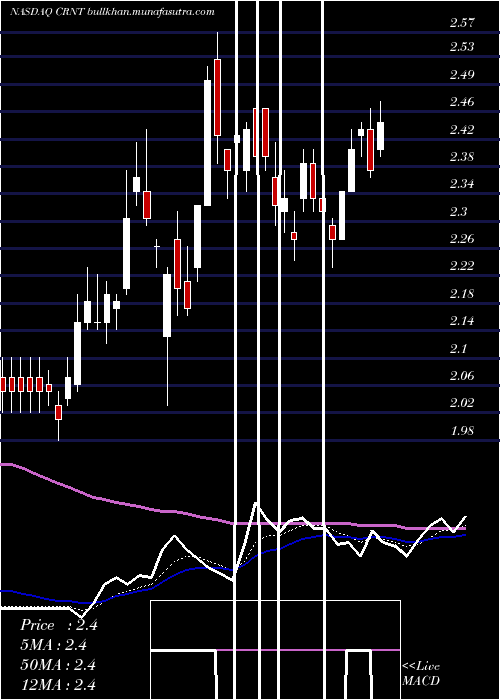Click the <<Live MACD label
Viewport: 500px width, 700px height.
[421, 674]
